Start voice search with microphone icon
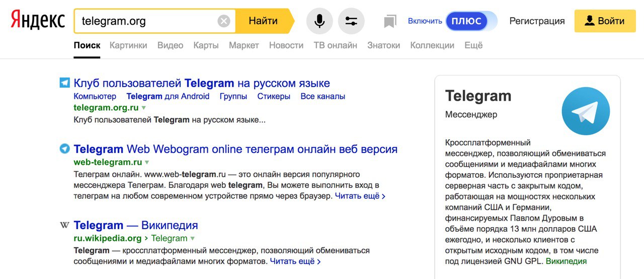This screenshot has height=279, width=644. click(x=319, y=21)
